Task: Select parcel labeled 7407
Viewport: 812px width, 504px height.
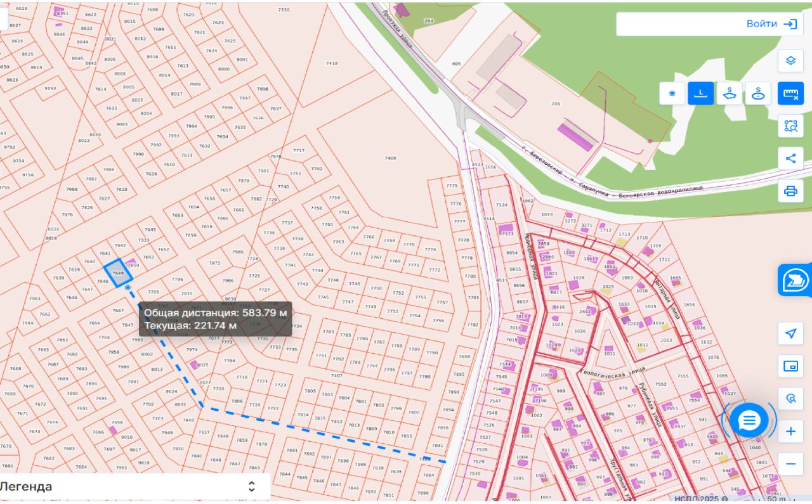Action: pyautogui.click(x=337, y=376)
